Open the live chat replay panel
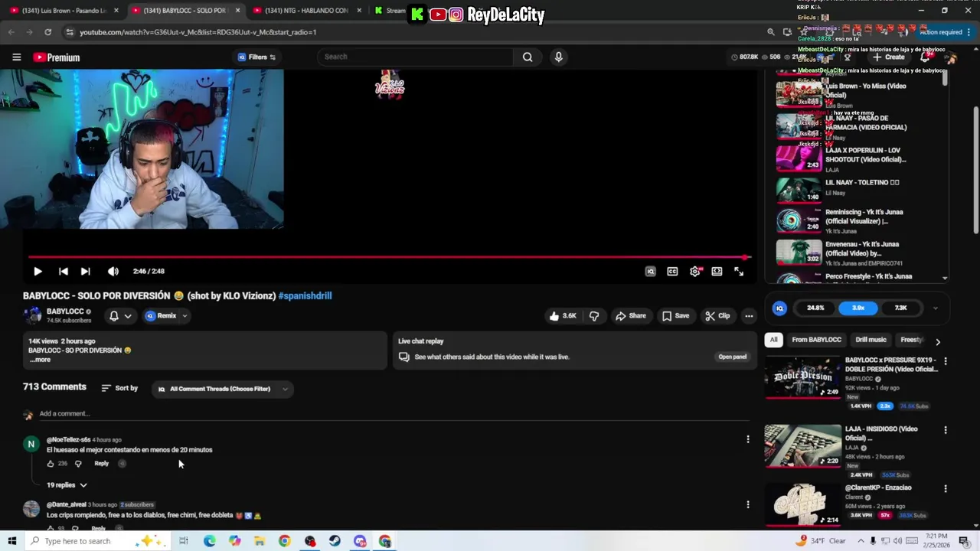980x551 pixels. 732,357
